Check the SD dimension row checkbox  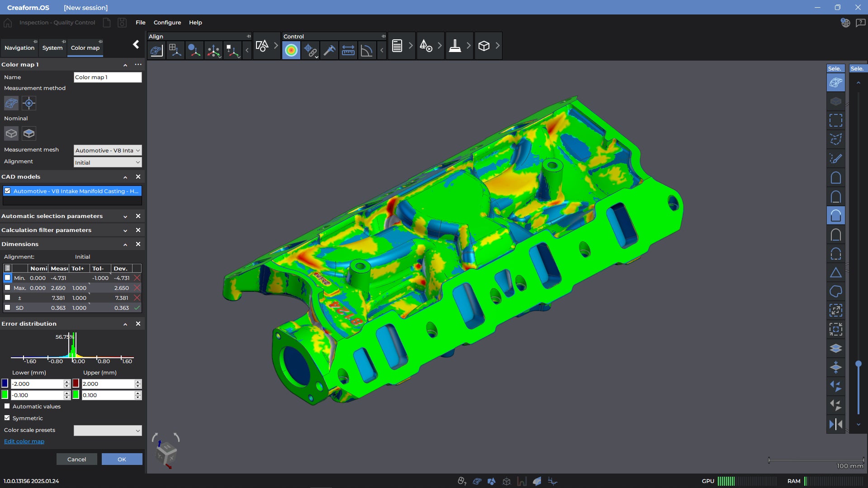pos(7,308)
